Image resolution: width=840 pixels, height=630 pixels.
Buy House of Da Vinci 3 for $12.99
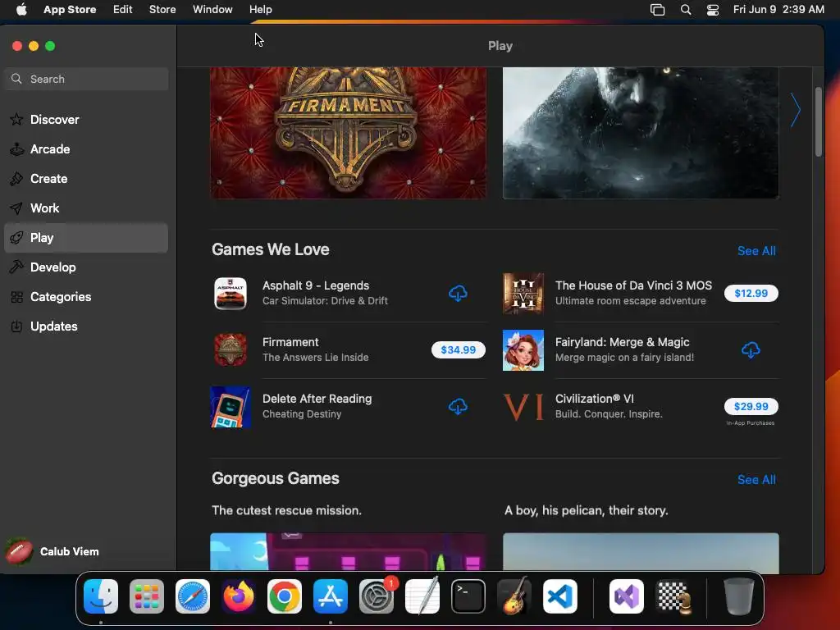[751, 293]
